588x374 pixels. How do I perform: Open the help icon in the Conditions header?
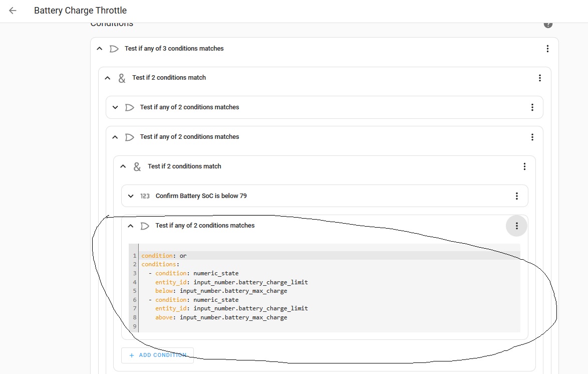pyautogui.click(x=548, y=24)
